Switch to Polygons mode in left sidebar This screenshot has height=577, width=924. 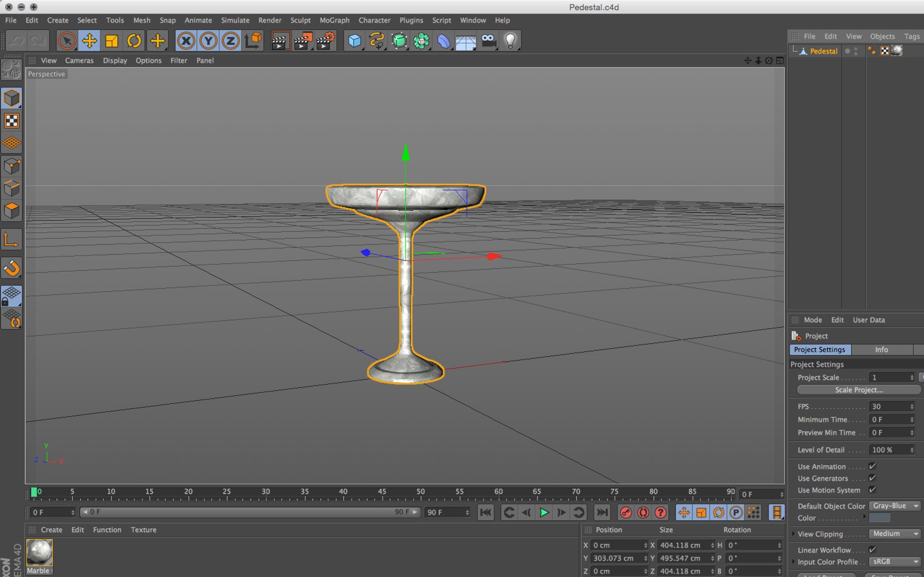12,211
